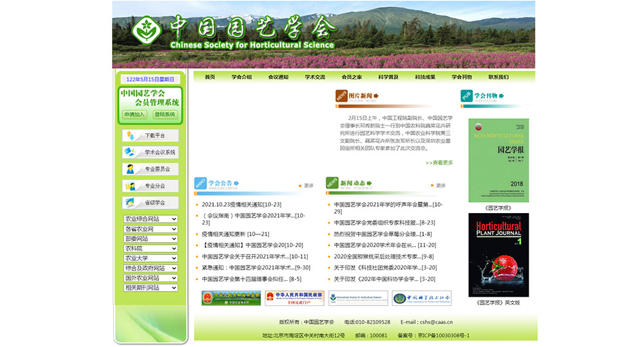This screenshot has width=644, height=347.
Task: Click the society logo emblem in banner
Action: tap(146, 30)
